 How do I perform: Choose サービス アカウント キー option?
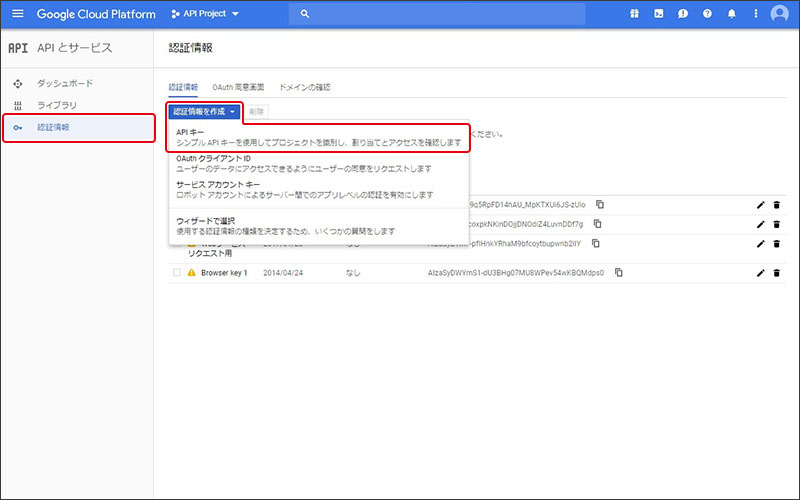318,190
